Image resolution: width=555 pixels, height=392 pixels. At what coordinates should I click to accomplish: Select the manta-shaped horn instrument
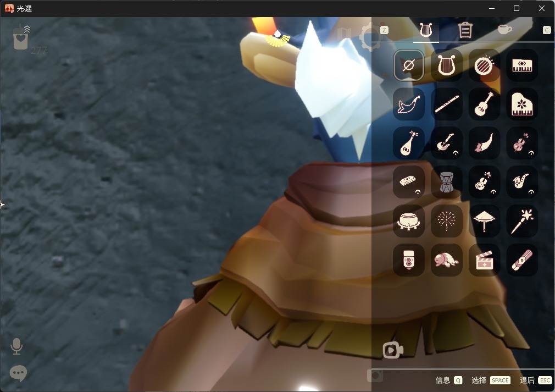tap(408, 104)
